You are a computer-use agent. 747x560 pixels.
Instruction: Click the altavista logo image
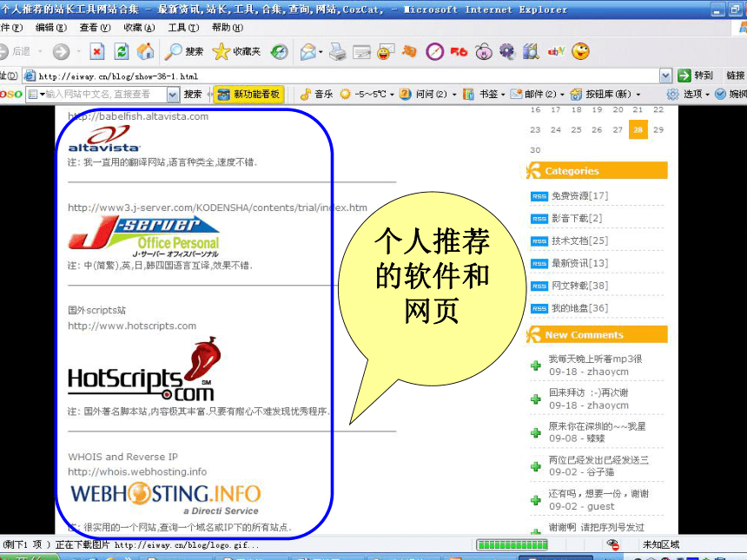tap(104, 139)
